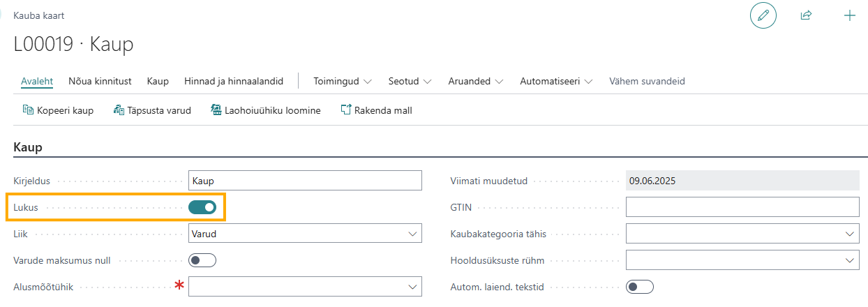
Task: Click the pencil edit icon
Action: point(763,15)
